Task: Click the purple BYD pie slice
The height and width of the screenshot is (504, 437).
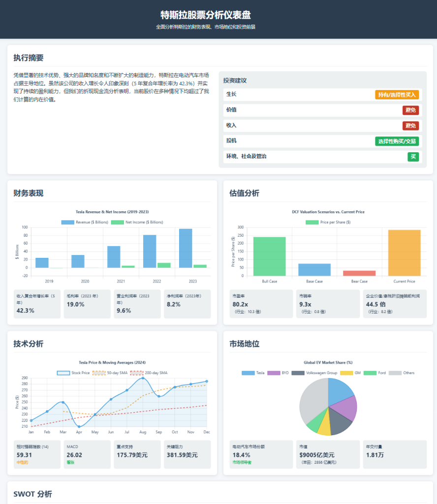Action: click(346, 408)
